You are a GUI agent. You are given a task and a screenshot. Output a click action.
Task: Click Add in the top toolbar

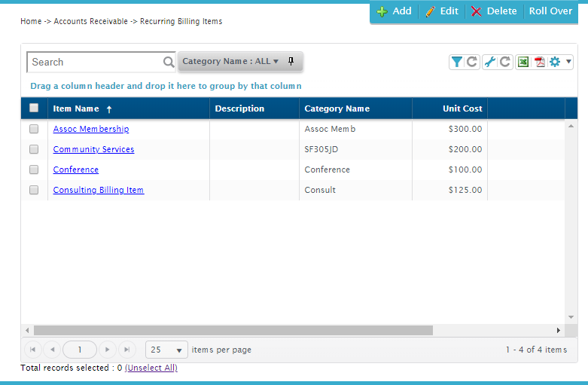395,11
